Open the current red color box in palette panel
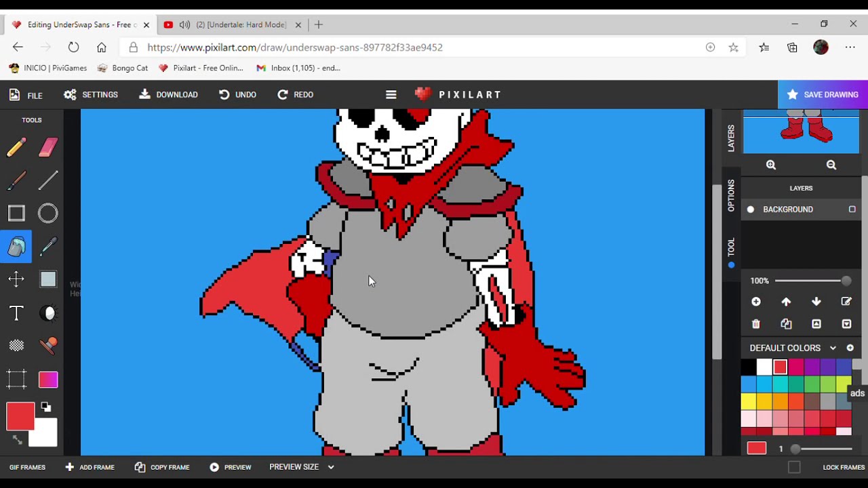868x488 pixels. pyautogui.click(x=757, y=448)
